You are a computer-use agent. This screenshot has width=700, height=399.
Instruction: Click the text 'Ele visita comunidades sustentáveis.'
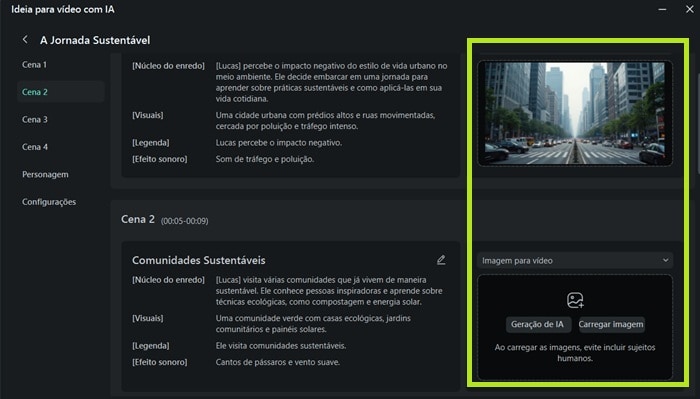tap(281, 346)
